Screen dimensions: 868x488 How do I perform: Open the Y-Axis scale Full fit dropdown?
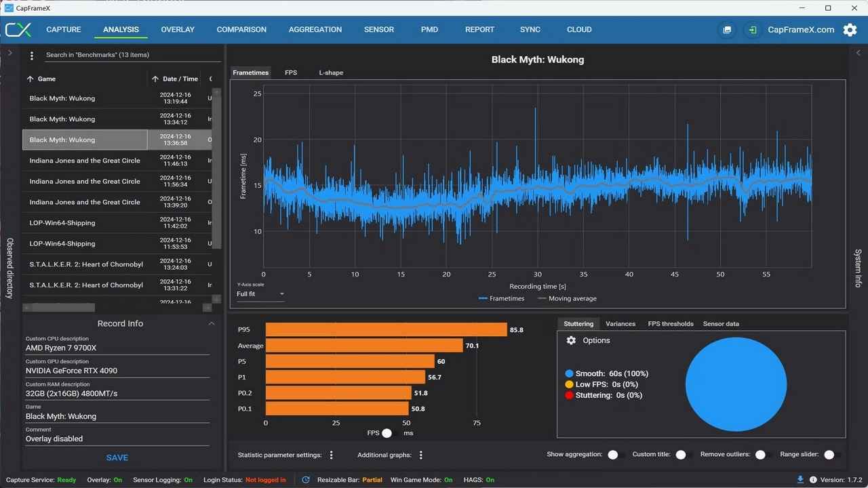[x=260, y=294]
